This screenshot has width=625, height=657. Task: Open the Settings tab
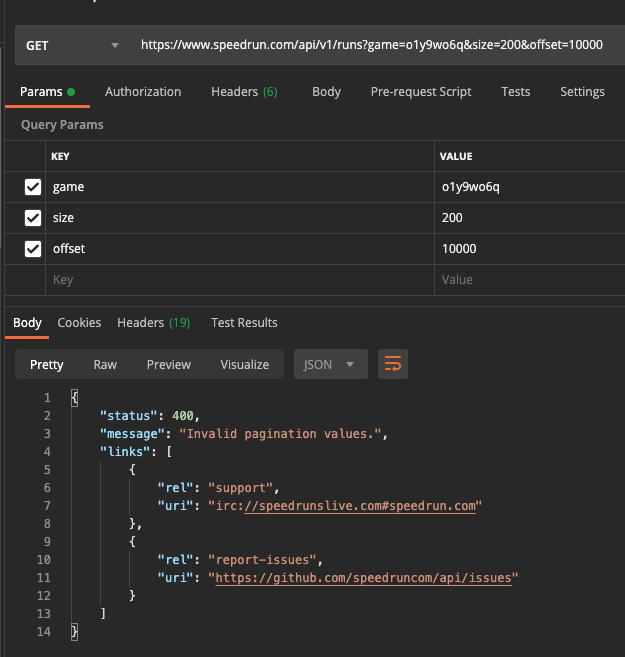pos(582,92)
